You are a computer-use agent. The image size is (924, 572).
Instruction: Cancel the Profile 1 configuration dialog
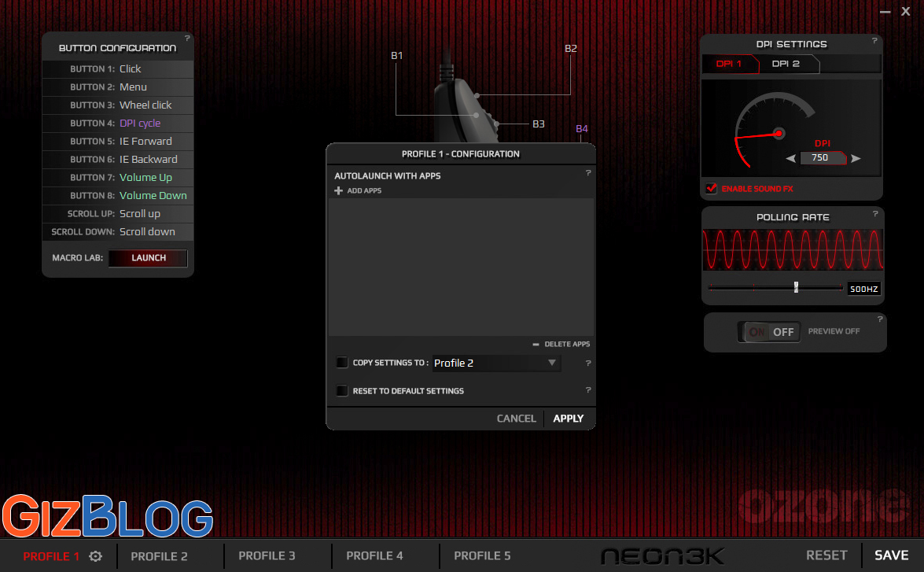tap(516, 419)
